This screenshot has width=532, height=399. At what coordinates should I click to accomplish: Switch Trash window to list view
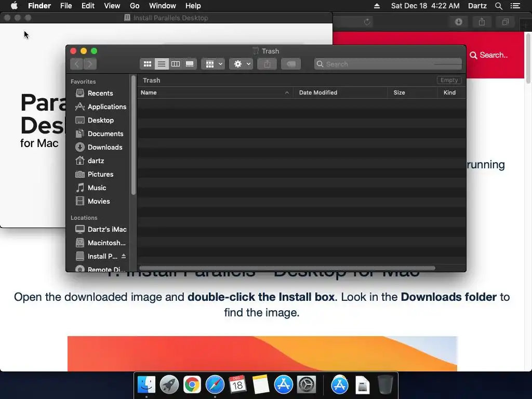click(x=162, y=64)
